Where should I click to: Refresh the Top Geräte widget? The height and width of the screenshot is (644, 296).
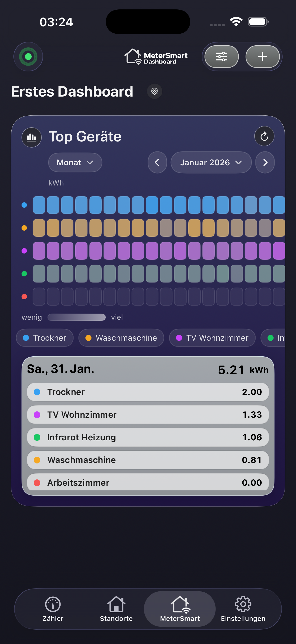coord(264,137)
